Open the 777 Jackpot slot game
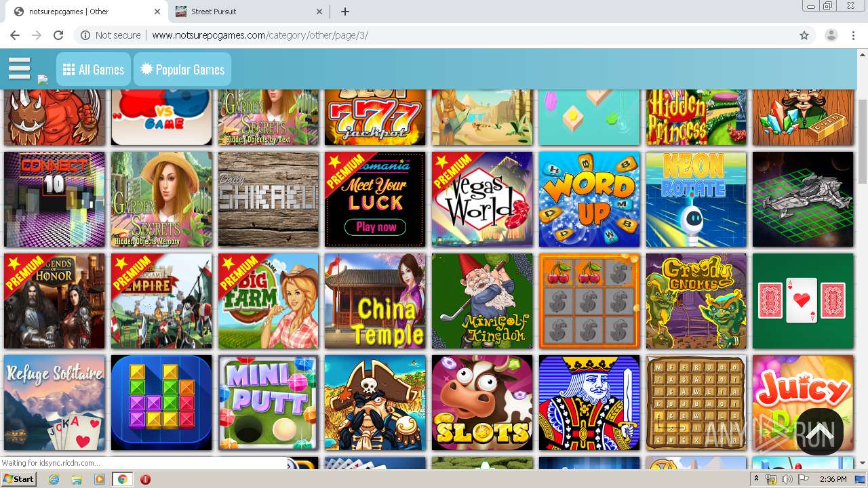This screenshot has width=868, height=488. [376, 117]
